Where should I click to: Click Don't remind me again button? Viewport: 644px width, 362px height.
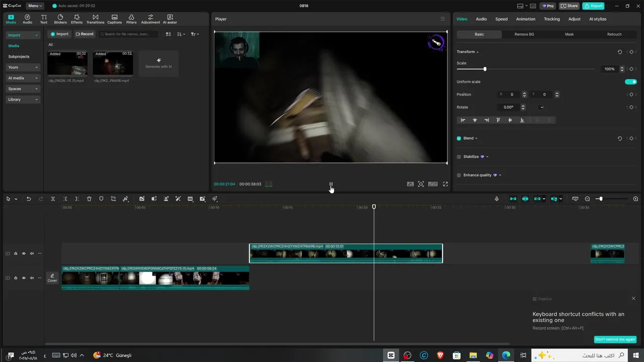click(x=615, y=339)
